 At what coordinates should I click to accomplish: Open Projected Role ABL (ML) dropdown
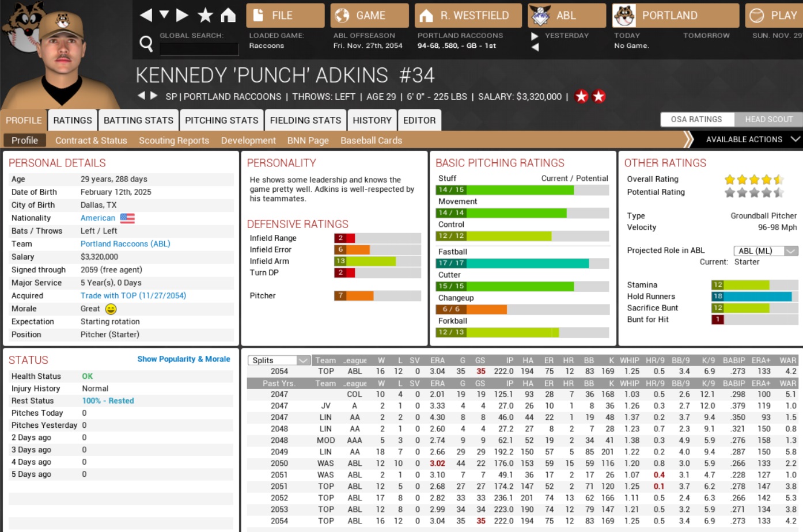pyautogui.click(x=765, y=251)
